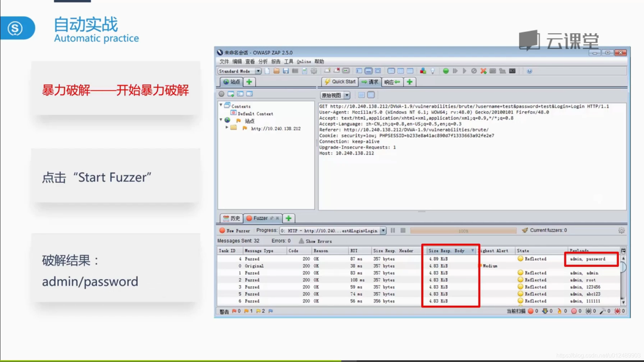
Task: Click the Submit and Step icon
Action: click(x=455, y=71)
